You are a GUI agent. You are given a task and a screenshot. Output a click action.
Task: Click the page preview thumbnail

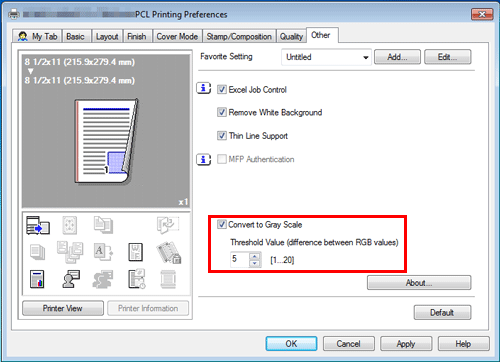tap(106, 141)
